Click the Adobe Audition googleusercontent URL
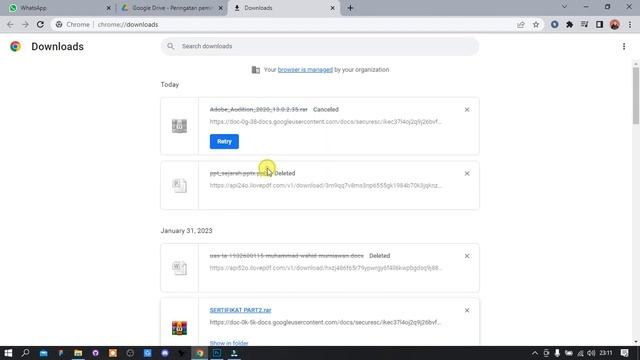 [x=325, y=122]
